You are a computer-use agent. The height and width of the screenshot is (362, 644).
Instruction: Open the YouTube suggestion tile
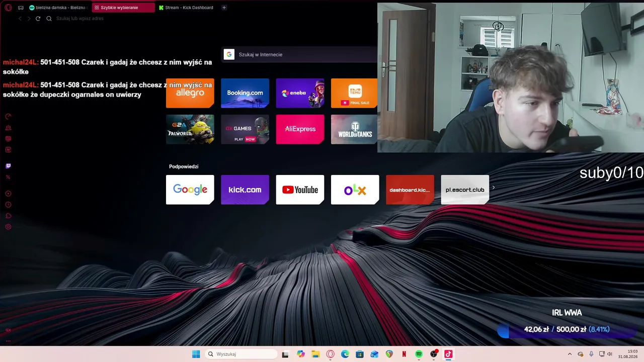tap(300, 190)
